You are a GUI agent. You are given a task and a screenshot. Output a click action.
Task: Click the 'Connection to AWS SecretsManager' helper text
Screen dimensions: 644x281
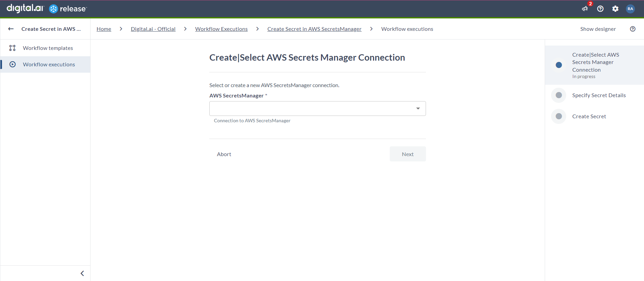coord(252,121)
